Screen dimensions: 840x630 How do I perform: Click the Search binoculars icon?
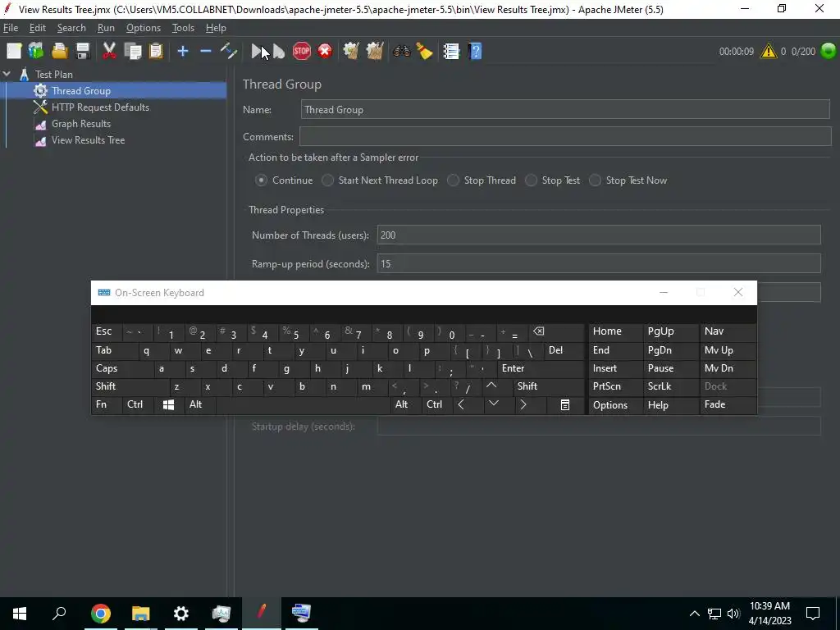point(401,52)
